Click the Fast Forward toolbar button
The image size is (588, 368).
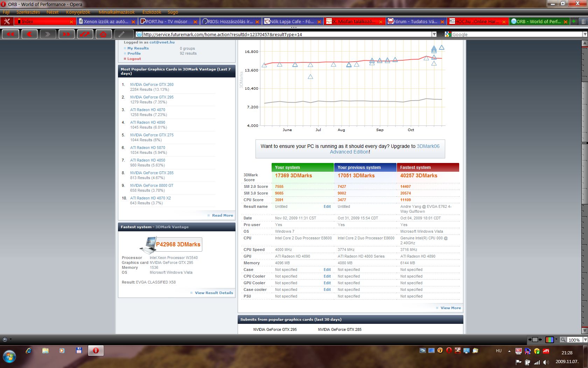(x=66, y=34)
